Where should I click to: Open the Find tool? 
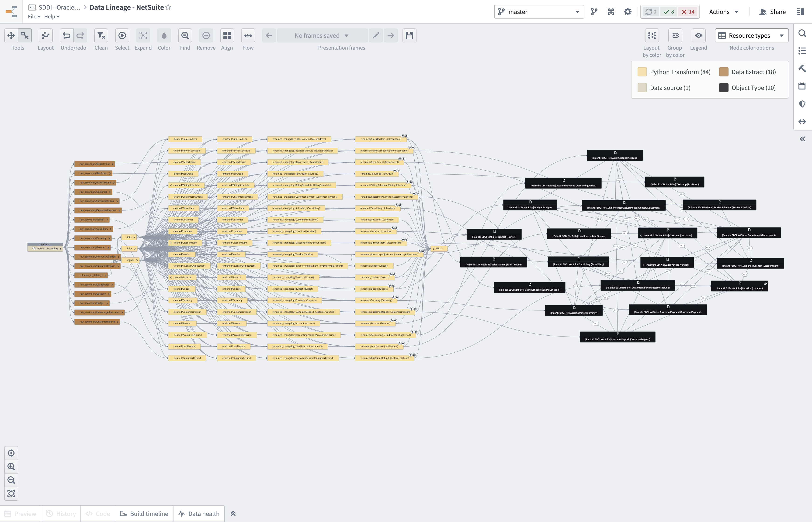[185, 36]
